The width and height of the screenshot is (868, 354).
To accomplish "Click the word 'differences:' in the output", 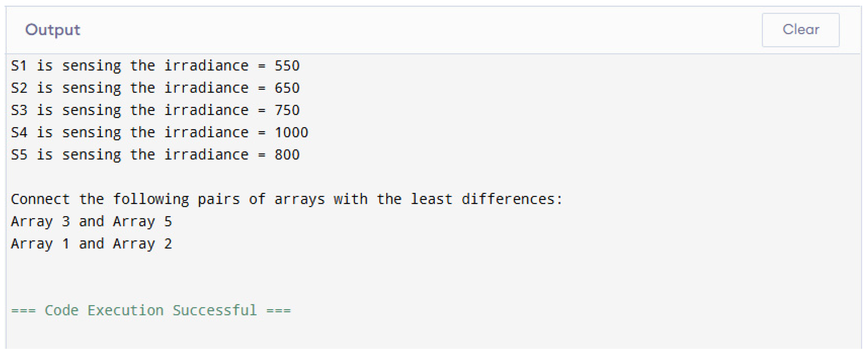I will point(512,199).
